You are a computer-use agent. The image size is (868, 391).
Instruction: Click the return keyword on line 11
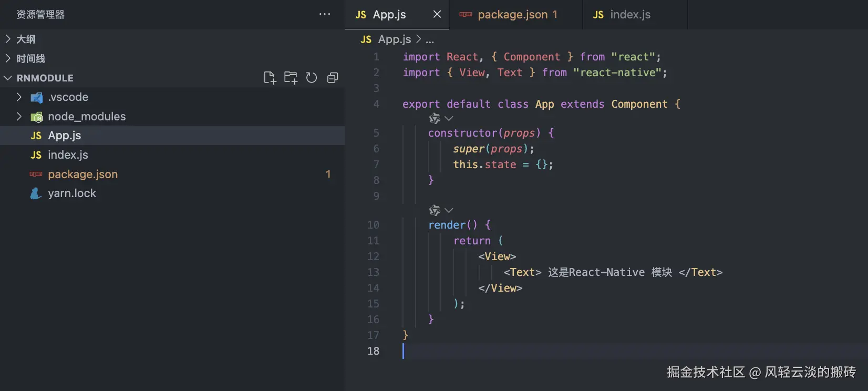(x=472, y=241)
